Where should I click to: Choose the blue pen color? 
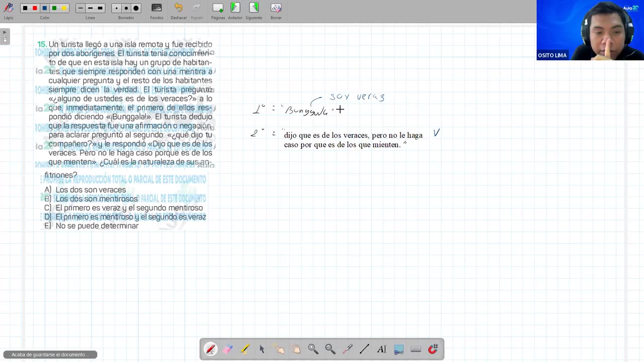tap(44, 8)
